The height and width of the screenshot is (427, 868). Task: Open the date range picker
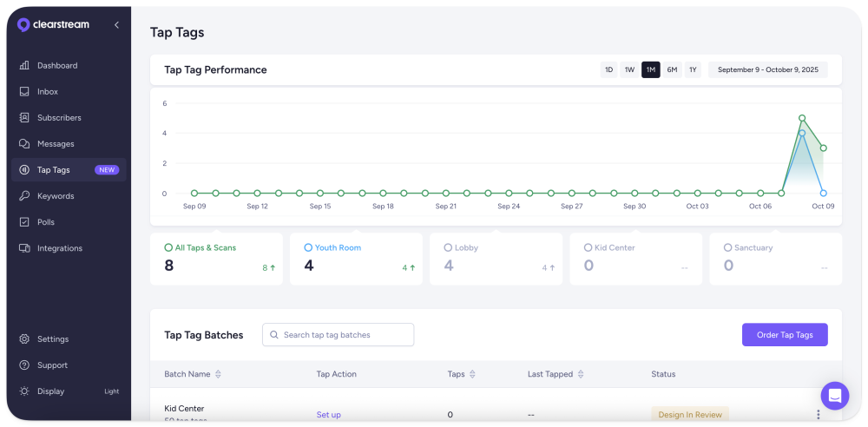point(767,69)
